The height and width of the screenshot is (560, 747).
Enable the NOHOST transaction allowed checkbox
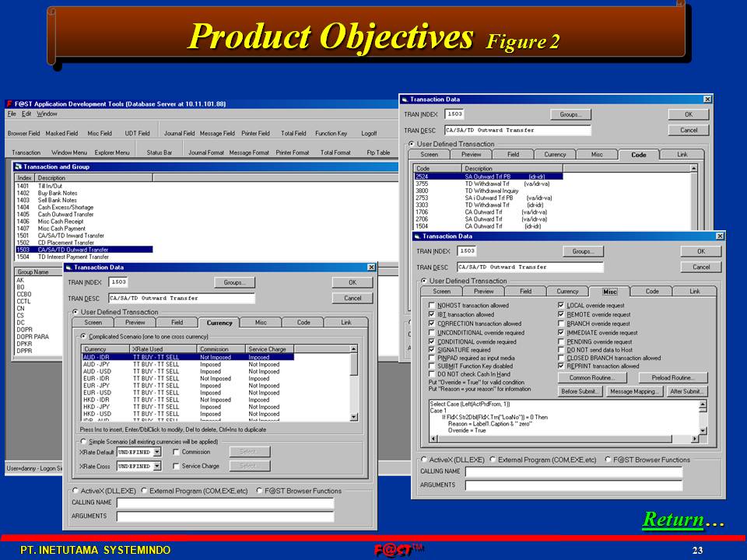click(x=433, y=306)
